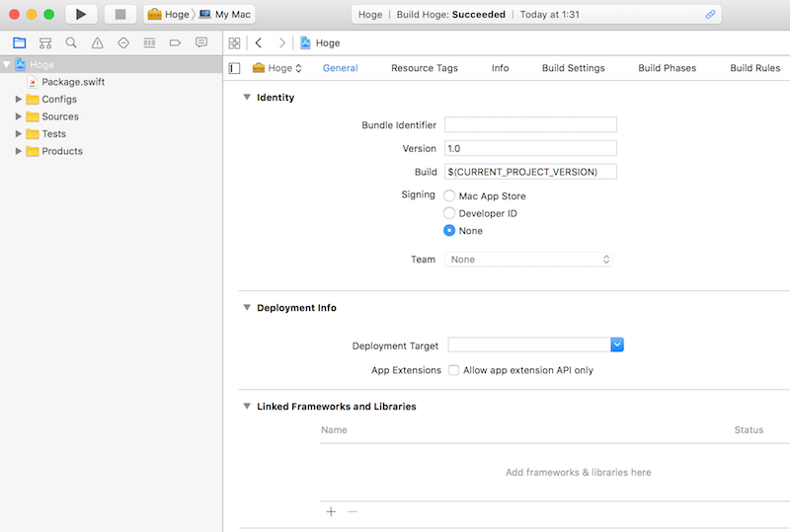The width and height of the screenshot is (790, 532).
Task: Click the Build Hoge: Succeeded status
Action: (451, 14)
